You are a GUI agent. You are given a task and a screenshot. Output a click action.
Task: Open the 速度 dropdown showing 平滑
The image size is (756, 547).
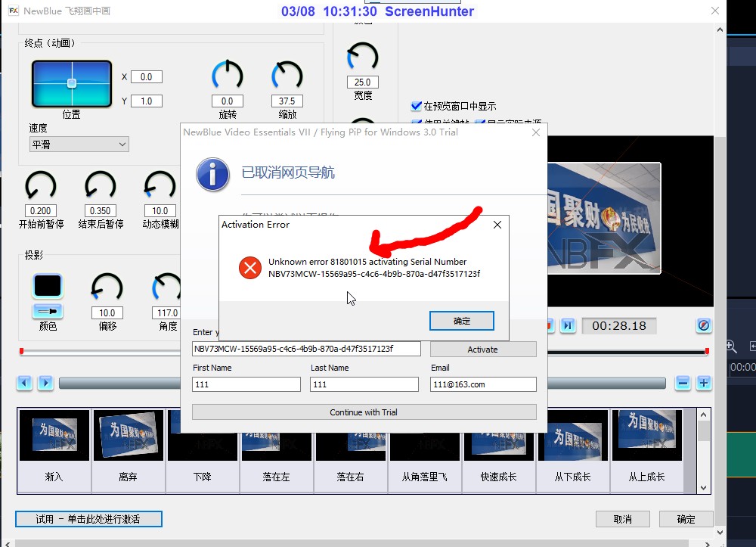pyautogui.click(x=79, y=144)
